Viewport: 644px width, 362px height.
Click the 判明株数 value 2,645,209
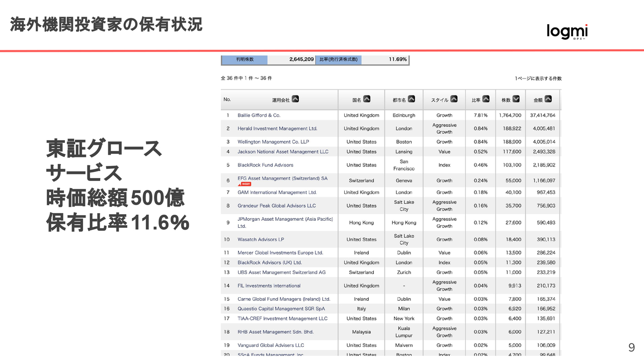pyautogui.click(x=301, y=59)
